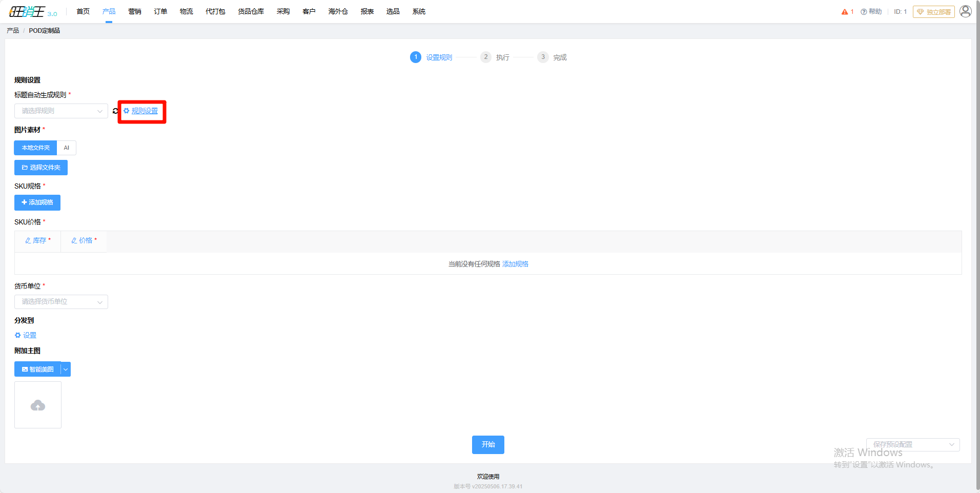Open the 货品仓库 menu
Screen dimensions: 980x493
[251, 11]
